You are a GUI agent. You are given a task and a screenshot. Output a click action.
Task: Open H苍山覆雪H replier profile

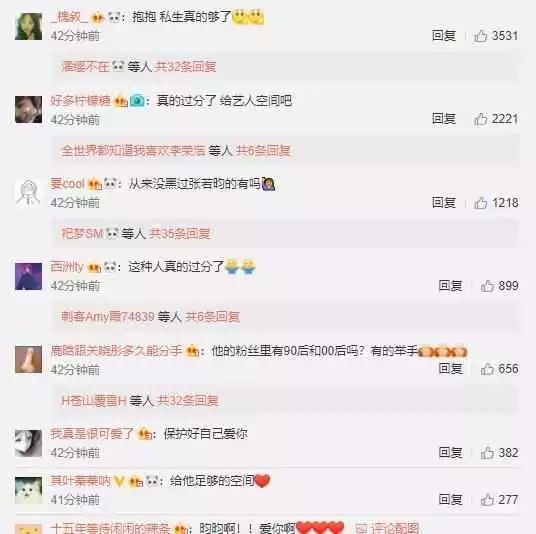pos(94,400)
